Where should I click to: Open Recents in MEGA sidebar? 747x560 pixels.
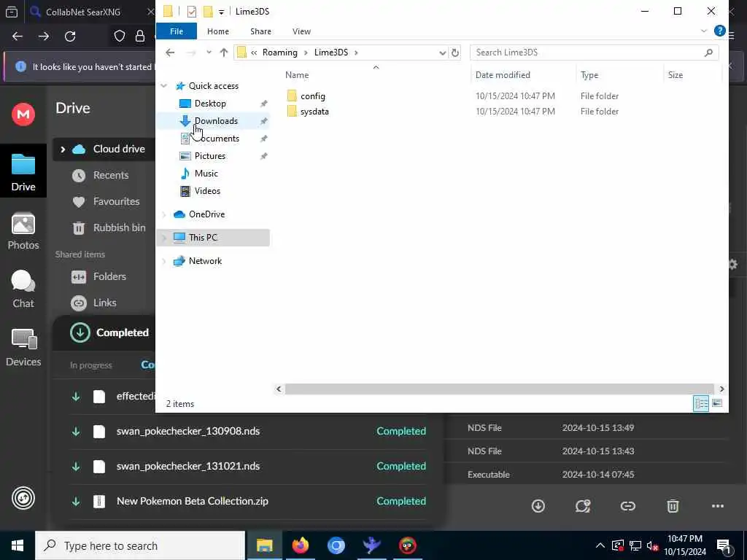111,175
